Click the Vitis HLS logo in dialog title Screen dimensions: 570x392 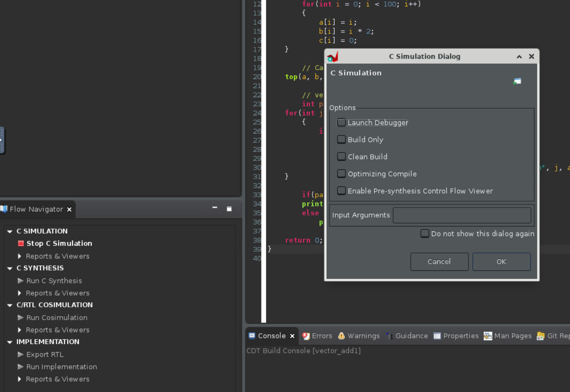click(x=333, y=56)
